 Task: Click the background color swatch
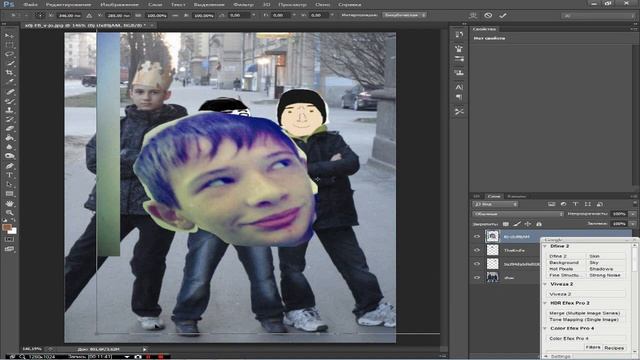coord(13,231)
